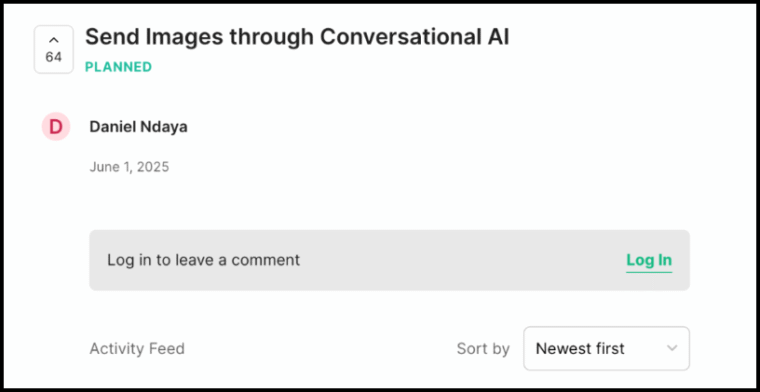Click the upvote chevron arrow icon
Image resolution: width=760 pixels, height=392 pixels.
[x=54, y=41]
